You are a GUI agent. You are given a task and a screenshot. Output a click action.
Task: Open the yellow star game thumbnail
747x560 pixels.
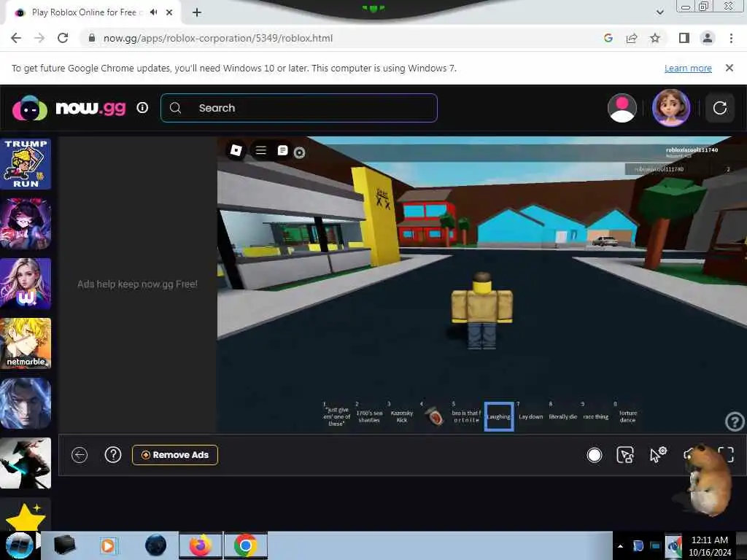[x=24, y=516]
